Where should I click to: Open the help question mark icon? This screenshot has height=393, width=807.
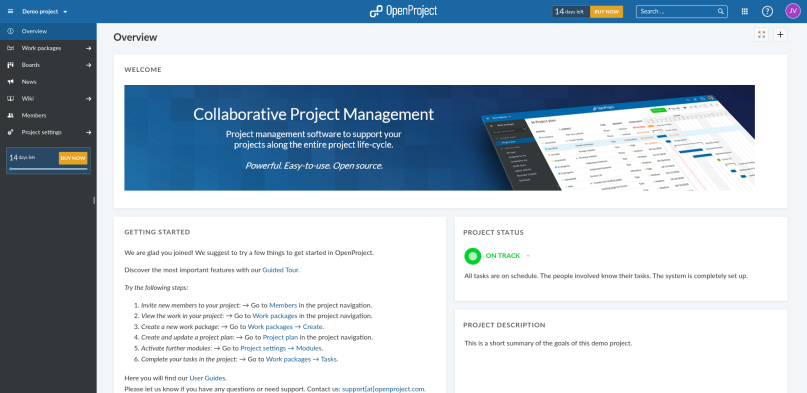767,11
